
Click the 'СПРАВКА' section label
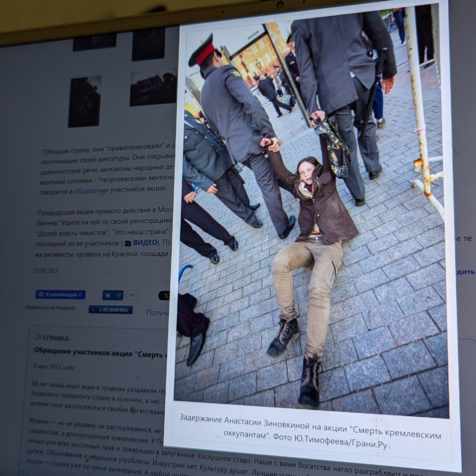[x=56, y=338]
